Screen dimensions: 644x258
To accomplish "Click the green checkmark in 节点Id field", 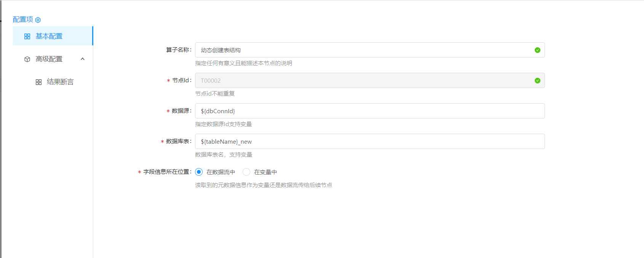I will 537,80.
